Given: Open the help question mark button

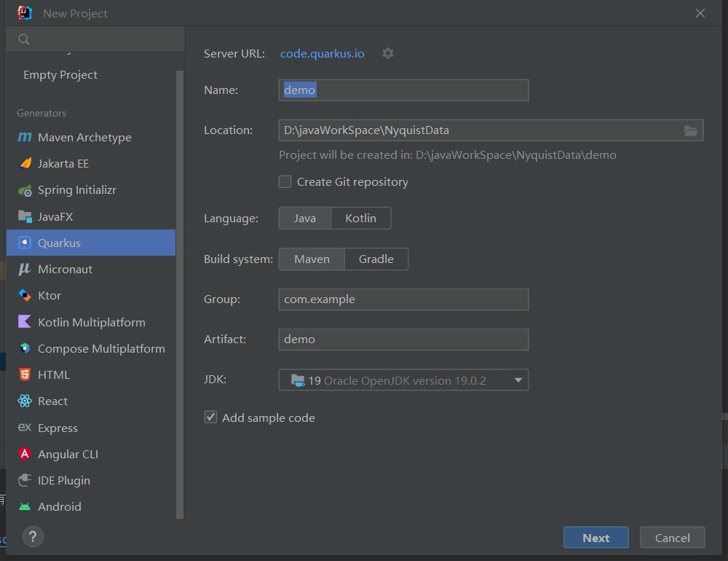Looking at the screenshot, I should 33,537.
